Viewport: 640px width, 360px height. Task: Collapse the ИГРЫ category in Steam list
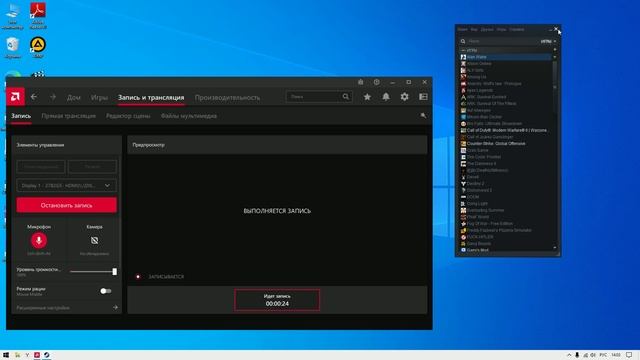click(x=463, y=50)
